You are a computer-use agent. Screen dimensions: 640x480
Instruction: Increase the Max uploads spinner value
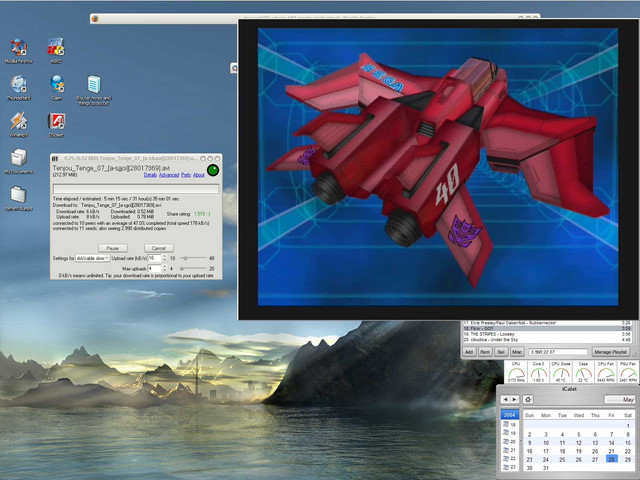pyautogui.click(x=164, y=266)
